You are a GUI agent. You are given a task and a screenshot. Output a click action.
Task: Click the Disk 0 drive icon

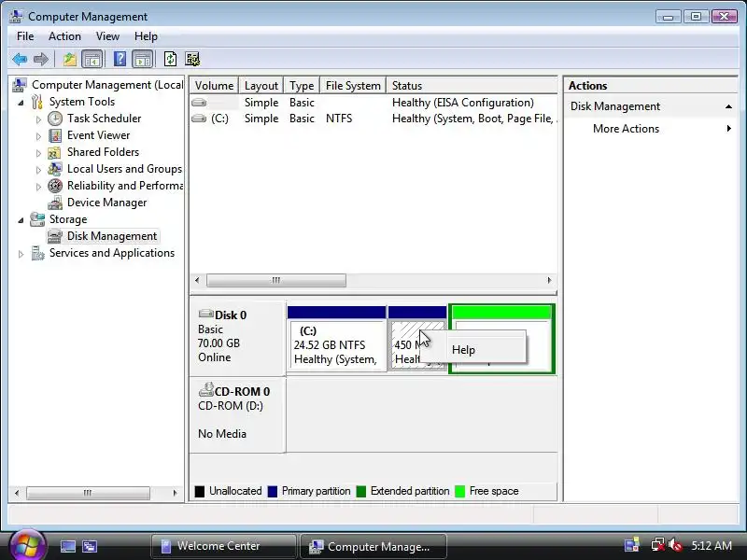coord(205,314)
